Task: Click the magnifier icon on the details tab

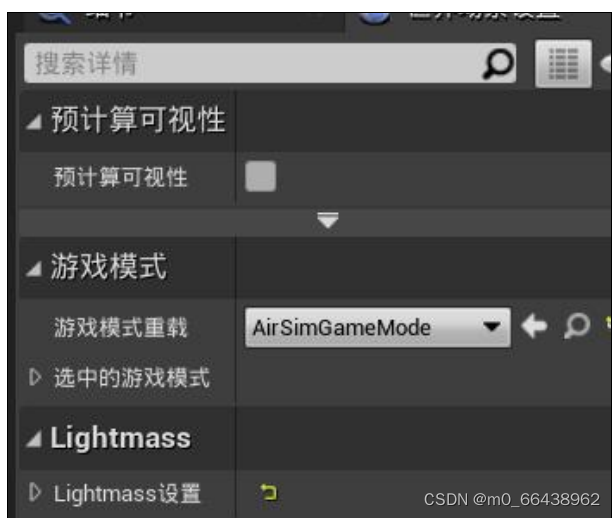Action: coord(56,16)
